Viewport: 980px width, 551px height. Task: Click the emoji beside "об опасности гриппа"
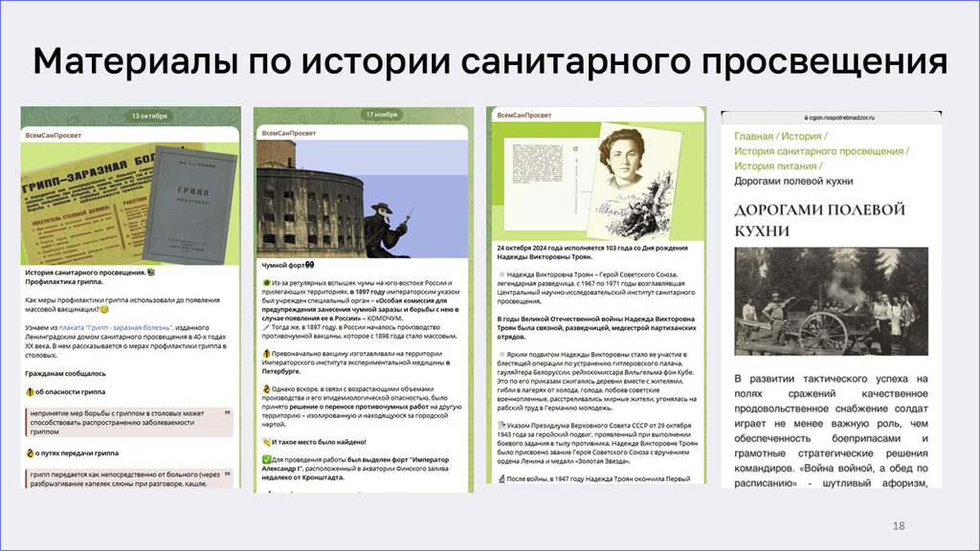(x=31, y=391)
